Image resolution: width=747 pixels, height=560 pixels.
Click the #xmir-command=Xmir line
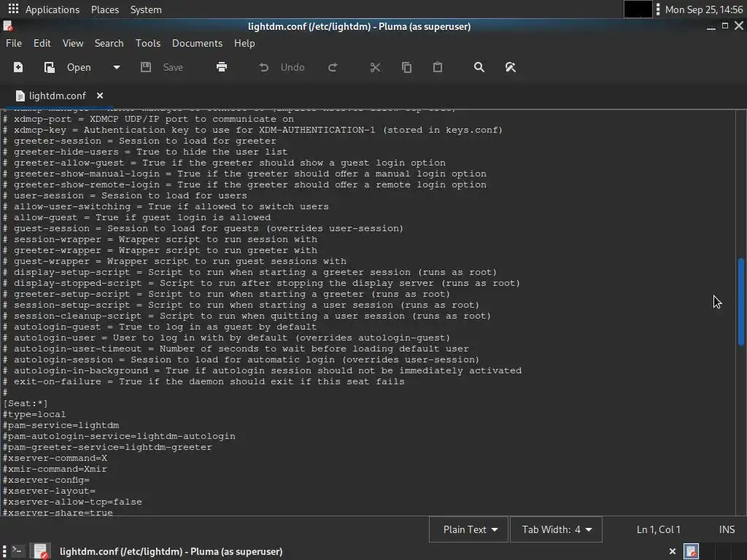pyautogui.click(x=55, y=469)
